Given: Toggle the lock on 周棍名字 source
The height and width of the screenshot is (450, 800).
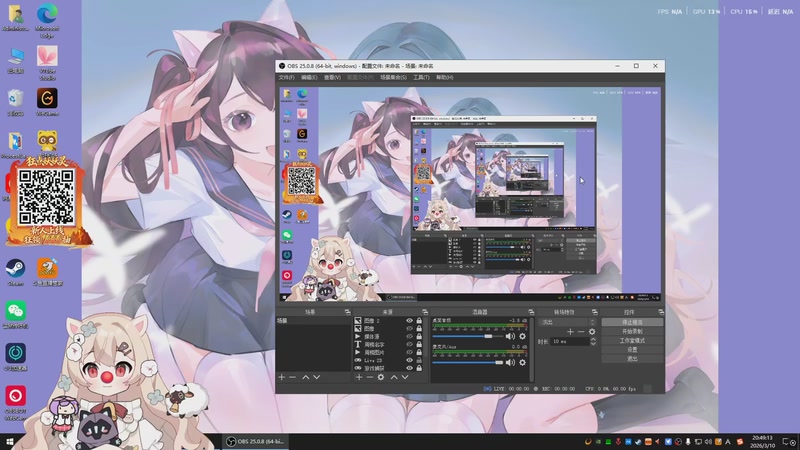Looking at the screenshot, I should pos(419,344).
